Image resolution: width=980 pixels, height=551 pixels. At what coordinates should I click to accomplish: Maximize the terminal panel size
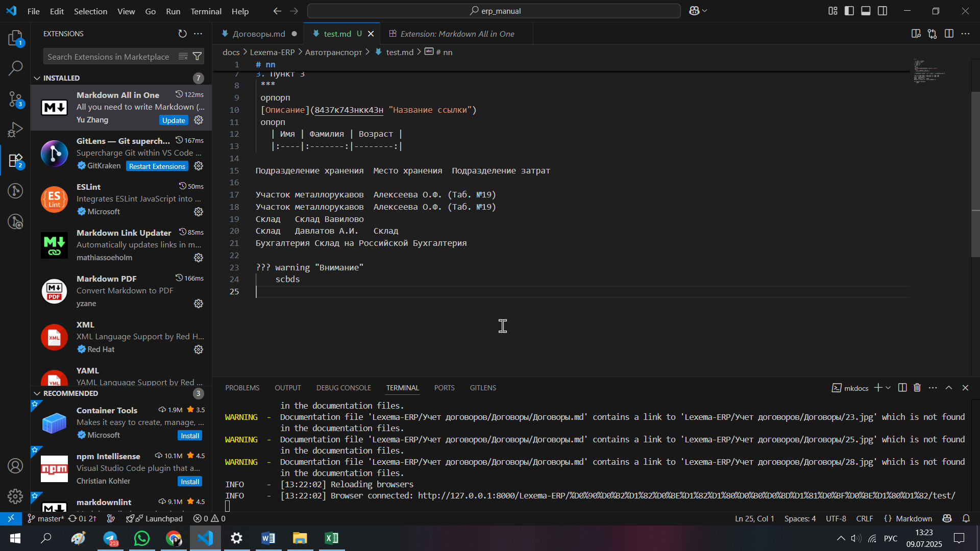[949, 388]
